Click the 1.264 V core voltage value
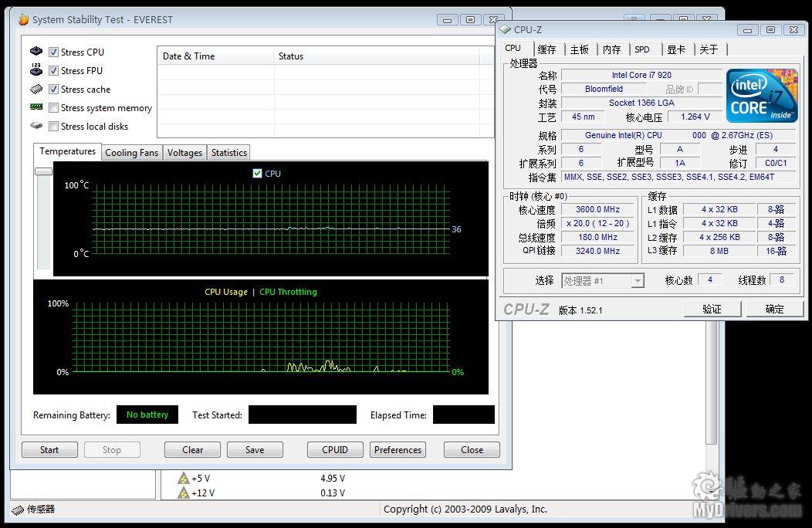Image resolution: width=812 pixels, height=528 pixels. pos(695,117)
